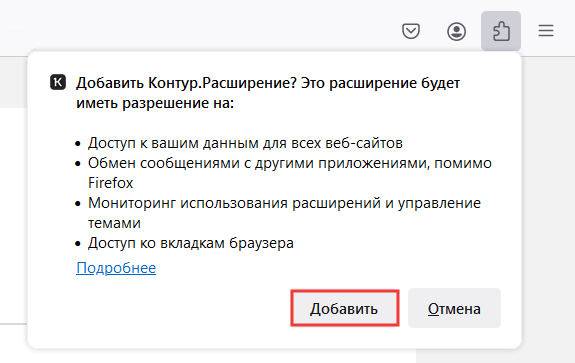The width and height of the screenshot is (575, 363).
Task: Toggle the Extensions puzzle piece button
Action: (501, 31)
